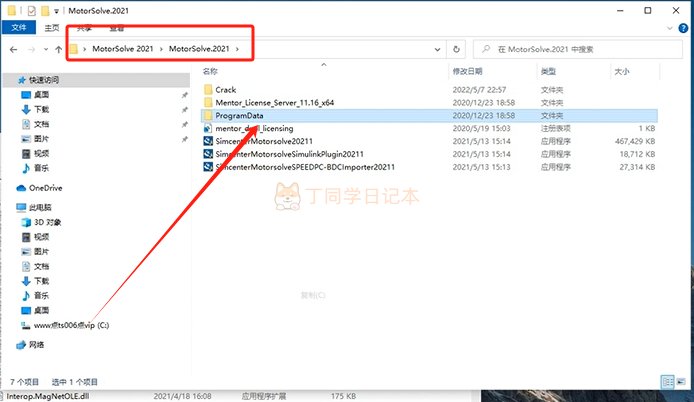The width and height of the screenshot is (694, 402).
Task: Click SimcenterMotorsolveSPEEDPC-BDCImporter20211 application icon
Action: click(208, 167)
